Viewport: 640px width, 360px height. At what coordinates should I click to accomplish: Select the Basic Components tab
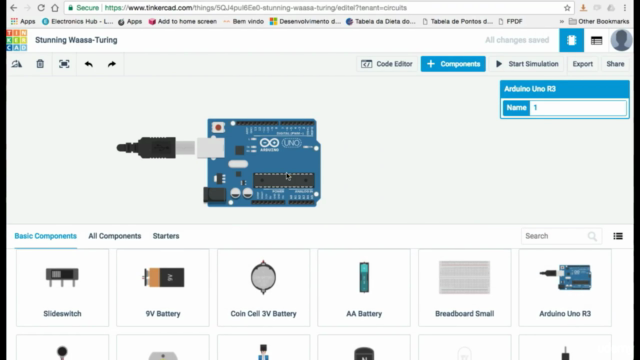tap(46, 236)
